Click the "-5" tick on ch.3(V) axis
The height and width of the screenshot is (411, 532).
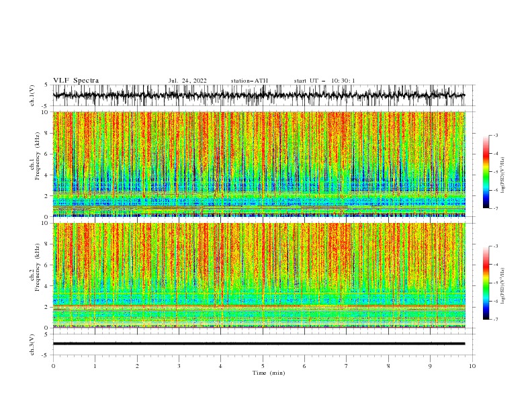tap(46, 355)
